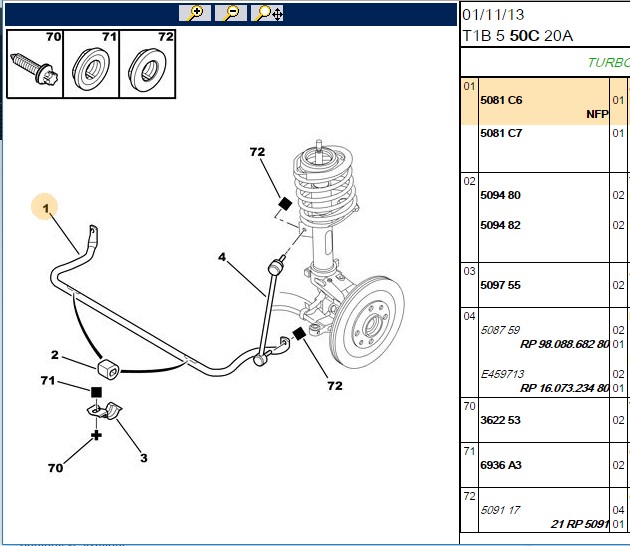This screenshot has height=546, width=630.
Task: Select part number 3622 53
Action: tap(500, 420)
